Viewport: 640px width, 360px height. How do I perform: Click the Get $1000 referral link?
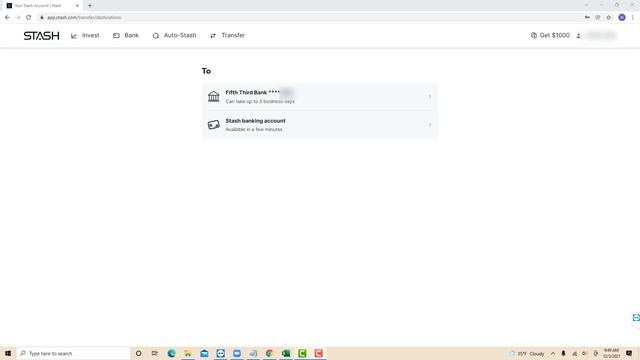click(550, 36)
